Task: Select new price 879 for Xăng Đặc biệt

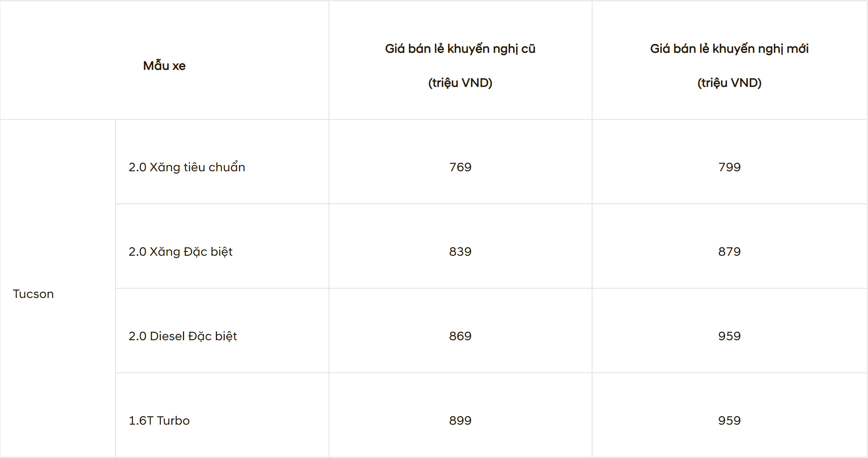Action: 729,251
